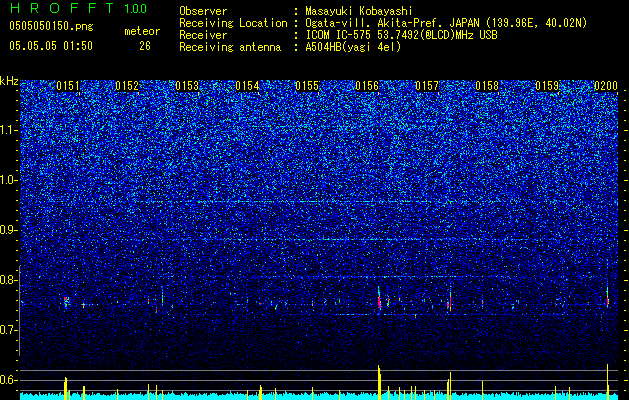629x400 pixels.
Task: Click the Receiver ICOM IC-575 text
Action: [401, 35]
